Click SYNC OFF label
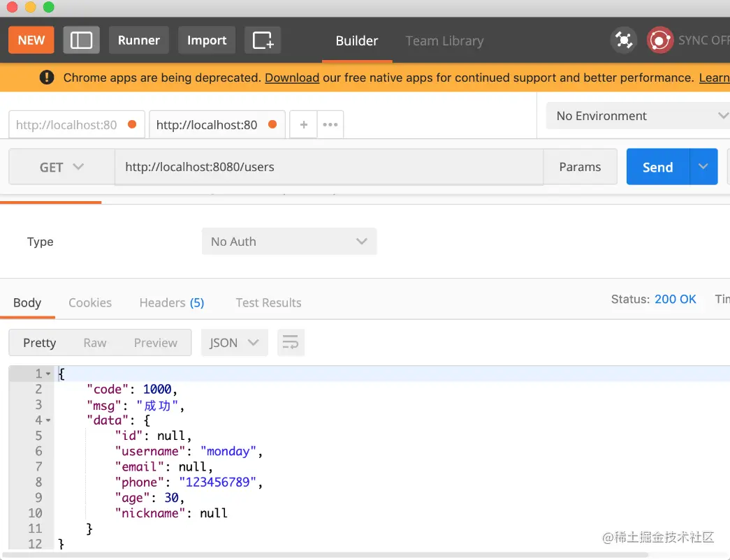This screenshot has width=730, height=560. pos(704,40)
